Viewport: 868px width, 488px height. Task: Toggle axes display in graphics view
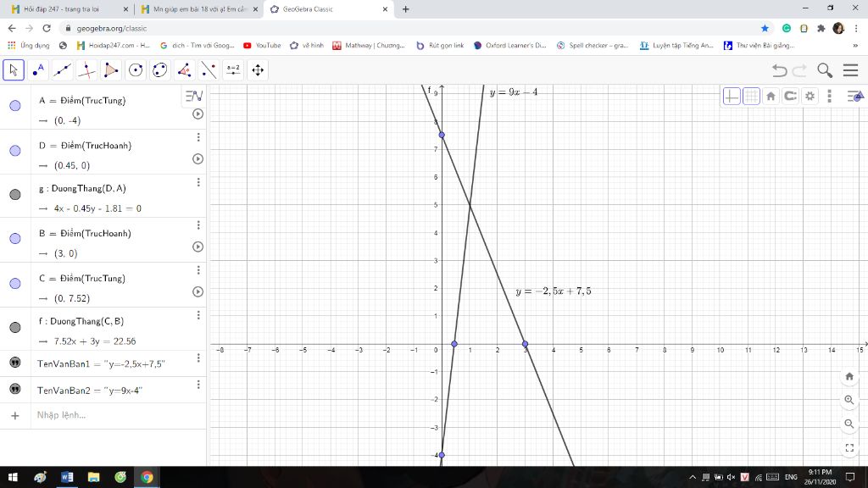click(x=732, y=97)
